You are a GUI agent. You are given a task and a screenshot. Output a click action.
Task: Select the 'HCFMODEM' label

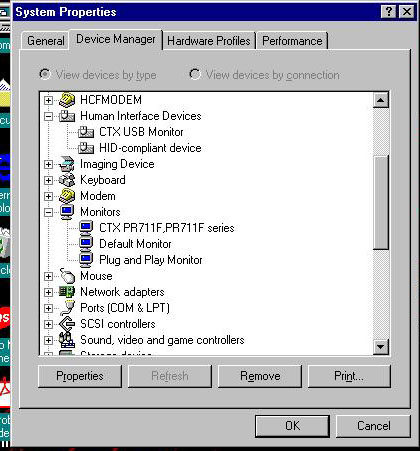pos(111,100)
